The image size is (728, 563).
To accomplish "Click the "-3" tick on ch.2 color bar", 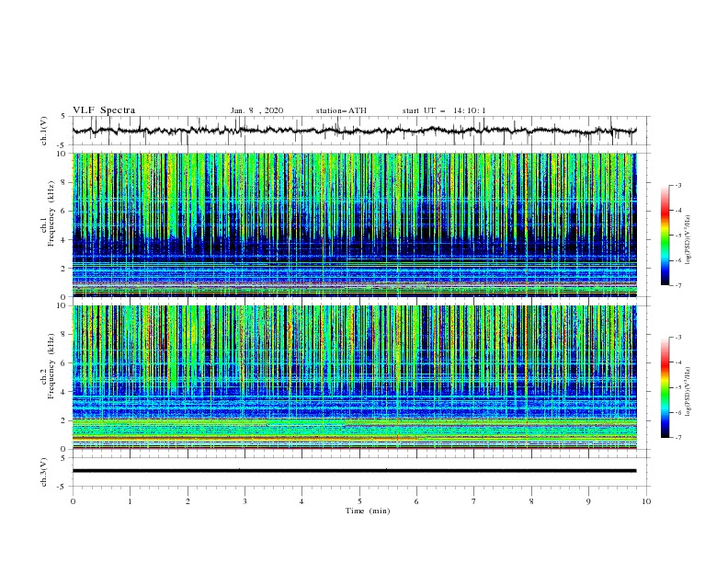I will pos(677,338).
